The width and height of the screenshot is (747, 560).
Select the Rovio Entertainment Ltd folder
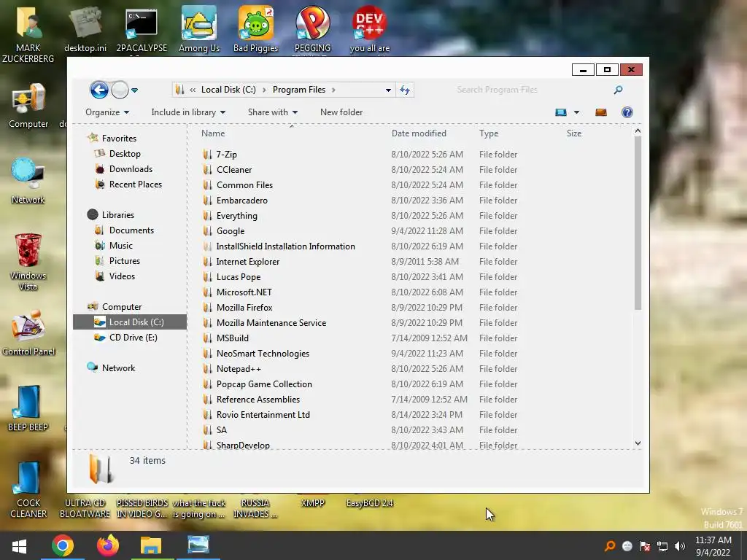tap(263, 414)
